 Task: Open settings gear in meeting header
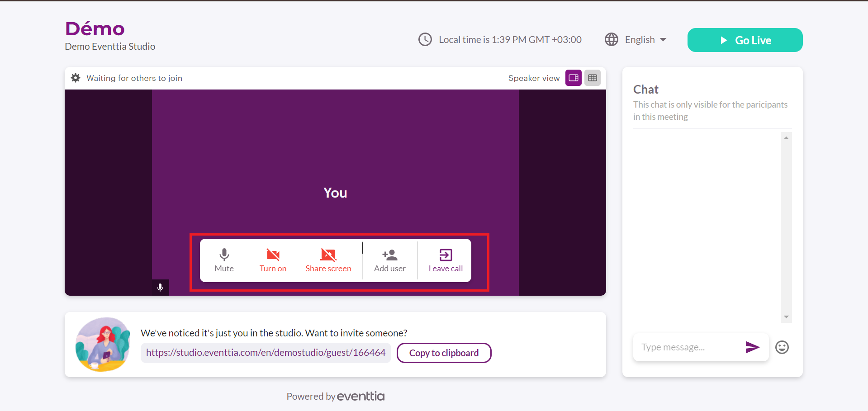click(76, 78)
